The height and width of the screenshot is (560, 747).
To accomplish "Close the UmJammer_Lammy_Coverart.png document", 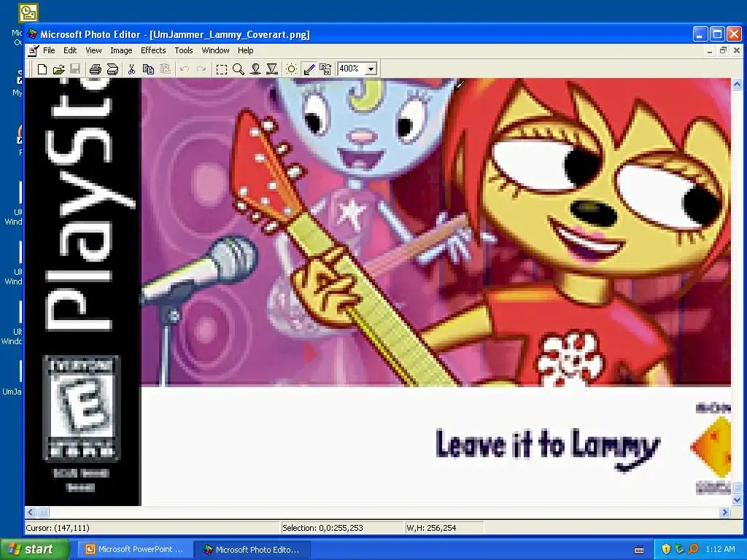I will (x=737, y=50).
